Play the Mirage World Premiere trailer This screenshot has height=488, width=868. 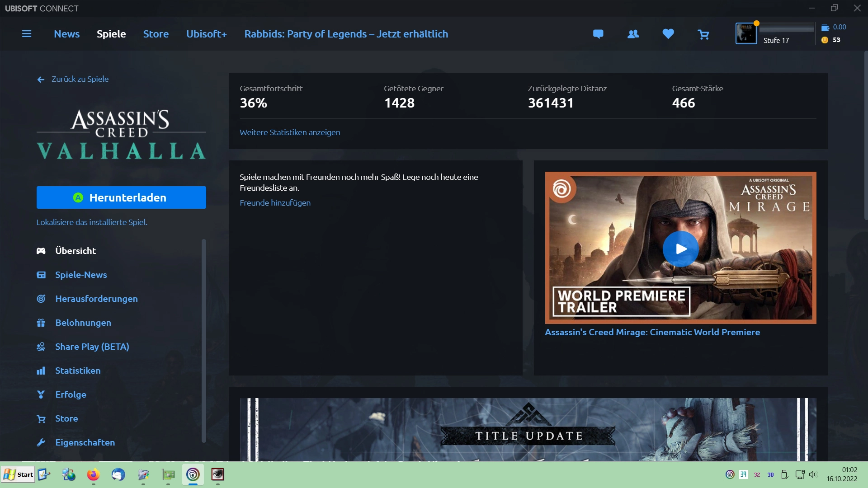coord(680,249)
